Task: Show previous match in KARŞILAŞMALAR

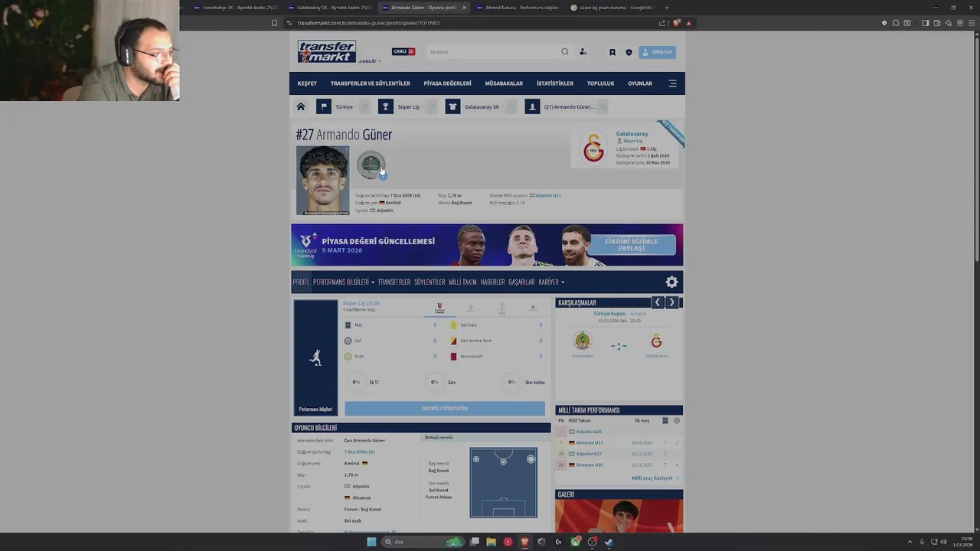Action: (657, 302)
